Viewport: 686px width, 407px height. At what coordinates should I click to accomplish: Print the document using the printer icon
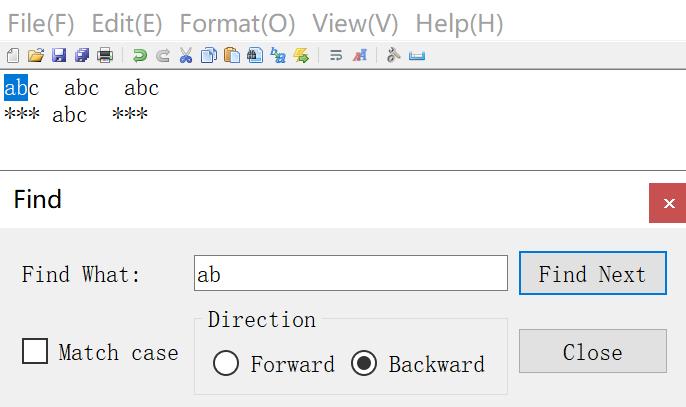(x=105, y=56)
